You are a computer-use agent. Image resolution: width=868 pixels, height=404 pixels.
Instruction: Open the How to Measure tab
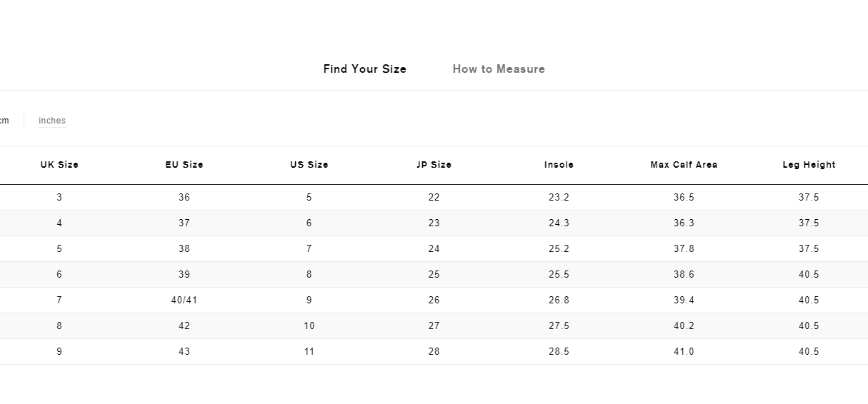(x=499, y=69)
